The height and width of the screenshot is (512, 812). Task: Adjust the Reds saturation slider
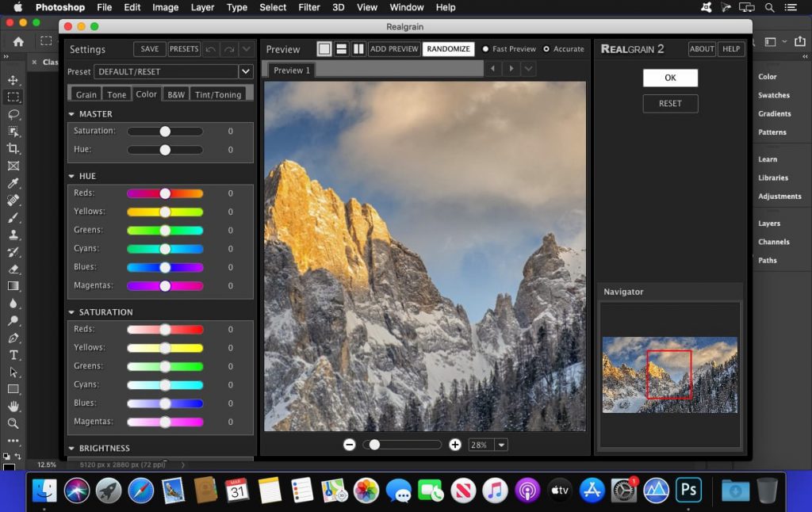pyautogui.click(x=165, y=329)
